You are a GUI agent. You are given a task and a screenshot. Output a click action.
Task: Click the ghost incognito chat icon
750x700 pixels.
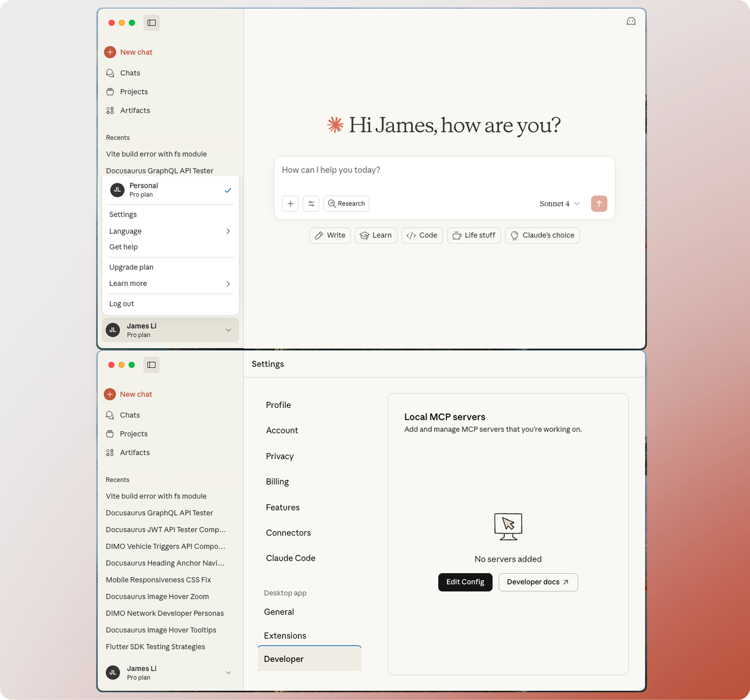click(631, 22)
